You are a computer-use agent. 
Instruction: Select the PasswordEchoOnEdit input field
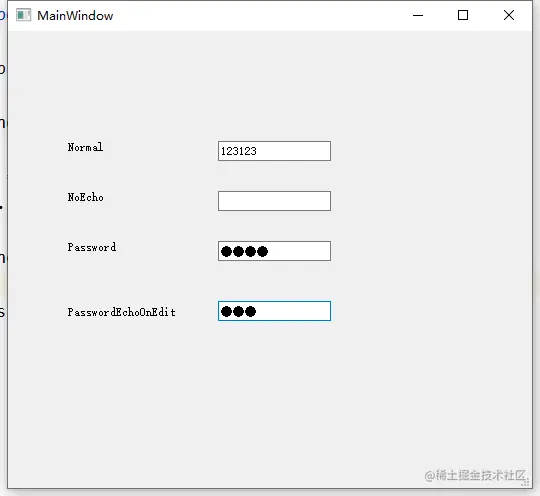[x=274, y=311]
